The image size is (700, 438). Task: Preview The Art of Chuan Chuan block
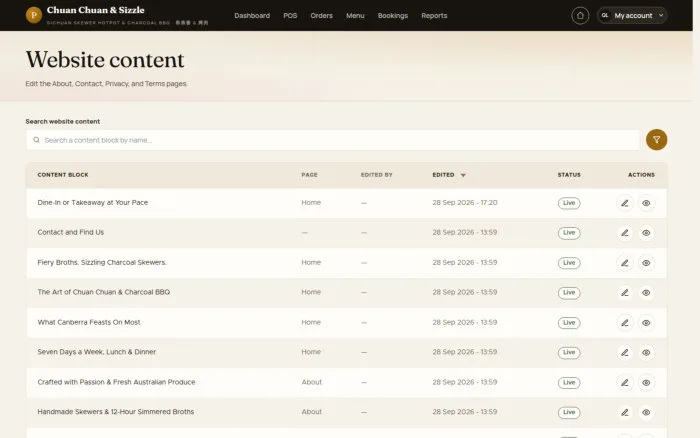tap(646, 293)
